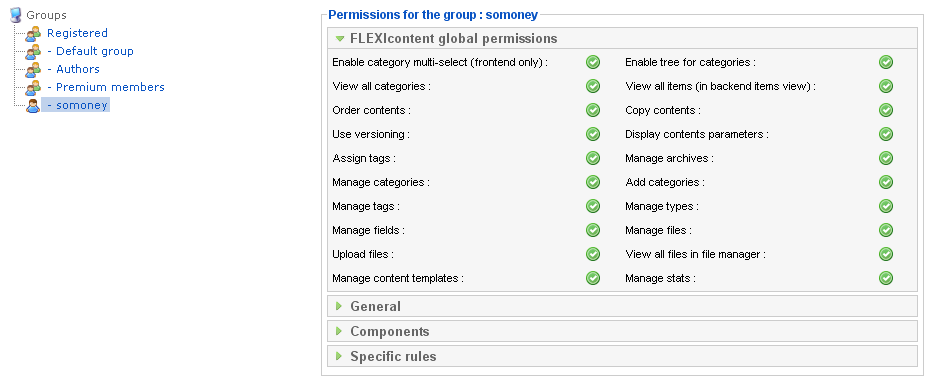936x389 pixels.
Task: Toggle Manage types green check
Action: pyautogui.click(x=886, y=206)
